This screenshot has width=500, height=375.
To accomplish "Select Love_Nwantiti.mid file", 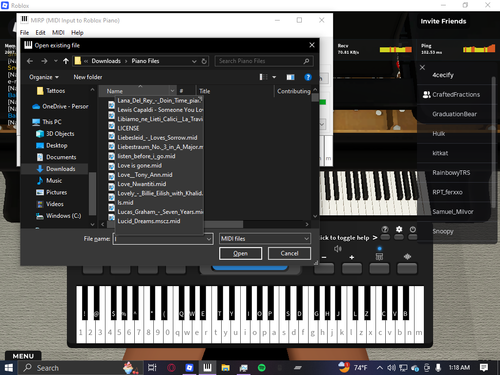I will pyautogui.click(x=142, y=184).
